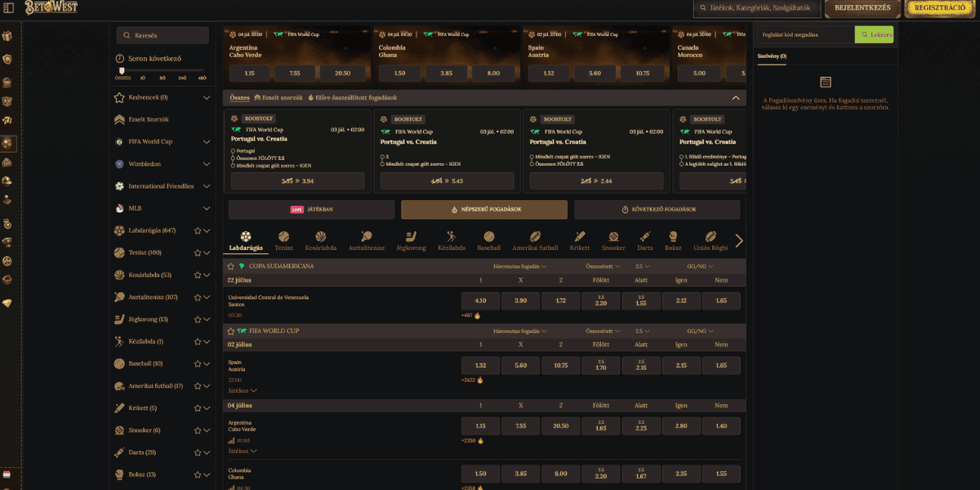980x490 pixels.
Task: Star the Copa Sudamericana league header
Action: (231, 266)
